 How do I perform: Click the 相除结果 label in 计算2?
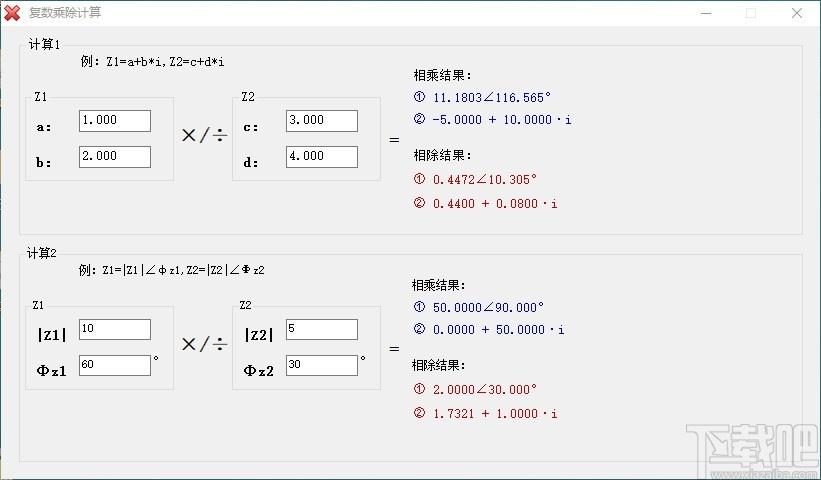(438, 365)
